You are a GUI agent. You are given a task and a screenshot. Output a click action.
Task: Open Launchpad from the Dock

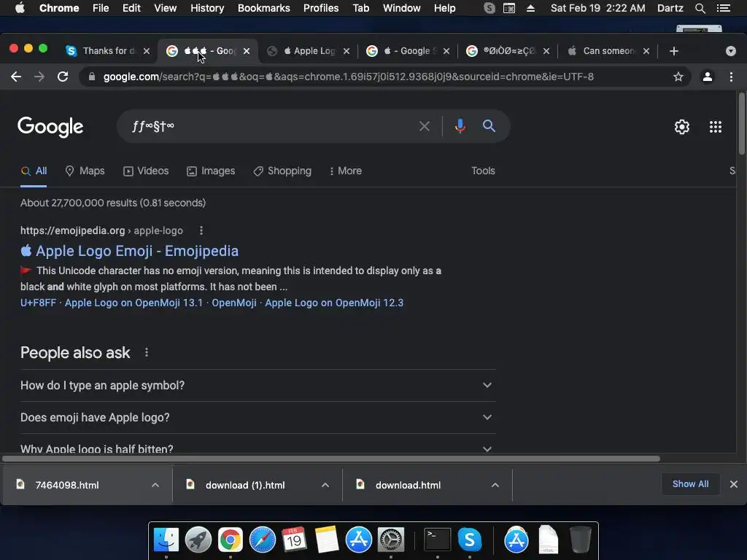[198, 540]
